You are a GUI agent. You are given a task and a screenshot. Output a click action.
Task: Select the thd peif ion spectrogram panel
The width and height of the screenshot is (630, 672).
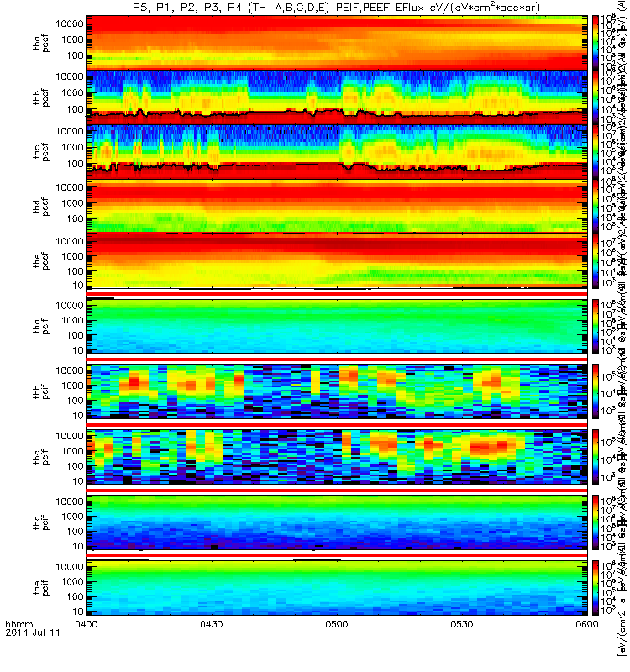click(337, 522)
